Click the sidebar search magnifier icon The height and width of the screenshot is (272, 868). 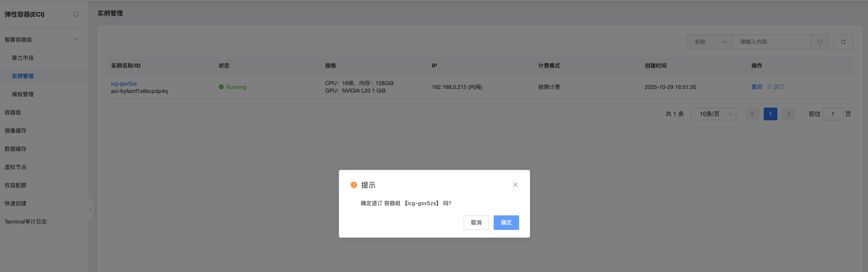pos(76,14)
